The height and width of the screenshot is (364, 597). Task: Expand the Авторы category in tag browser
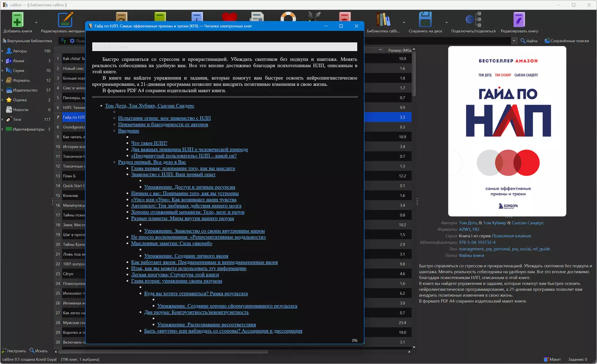[3, 51]
